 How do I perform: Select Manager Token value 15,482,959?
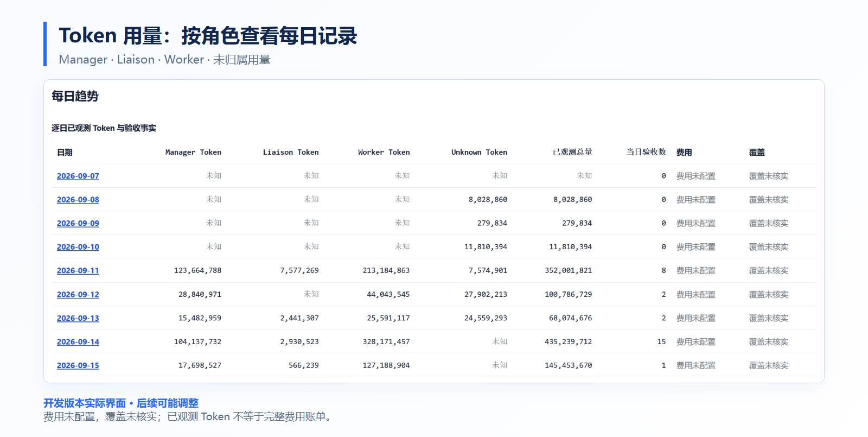[200, 318]
